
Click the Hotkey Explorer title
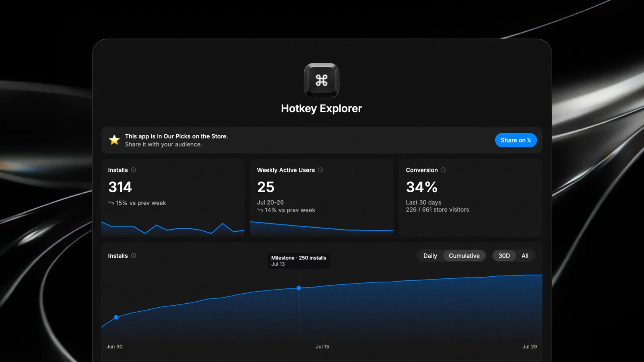point(321,109)
